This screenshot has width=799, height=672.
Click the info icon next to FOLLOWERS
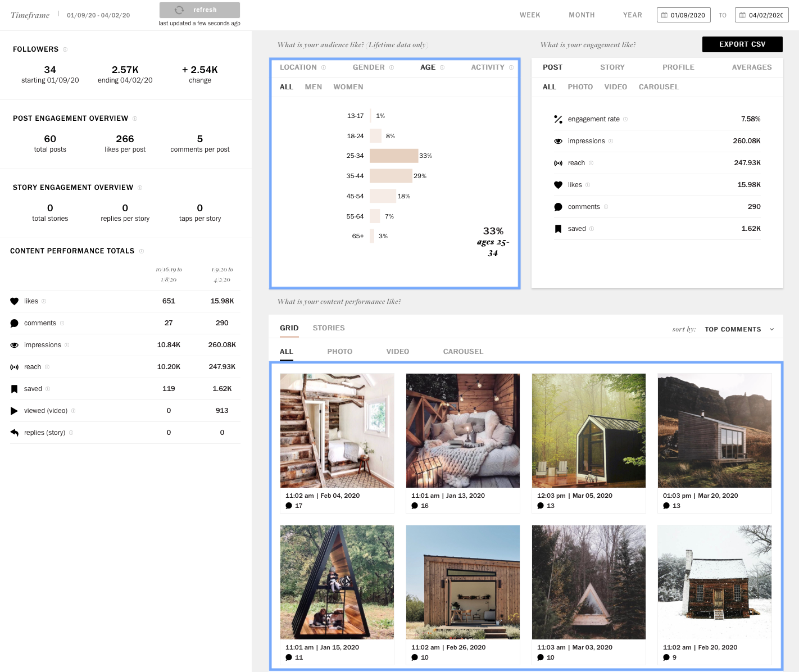pyautogui.click(x=65, y=49)
